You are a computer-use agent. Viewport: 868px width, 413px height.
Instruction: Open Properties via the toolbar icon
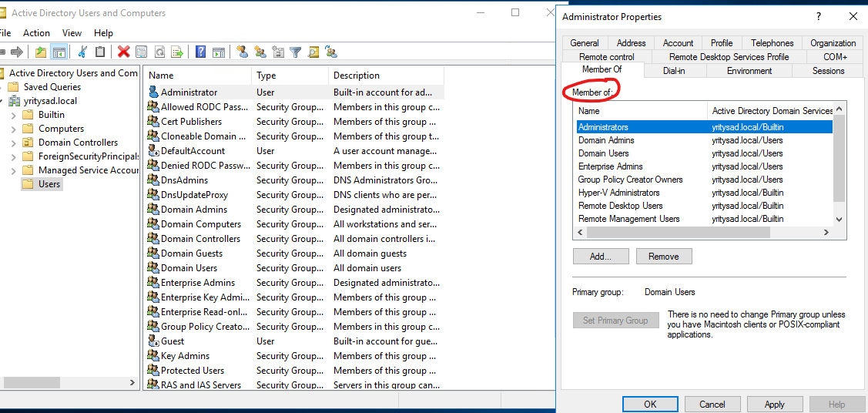click(142, 52)
